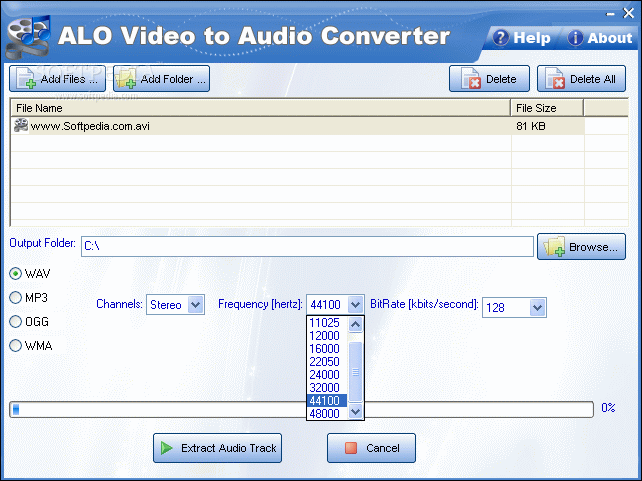The image size is (642, 481).
Task: Click the conversion progress bar
Action: coord(301,409)
